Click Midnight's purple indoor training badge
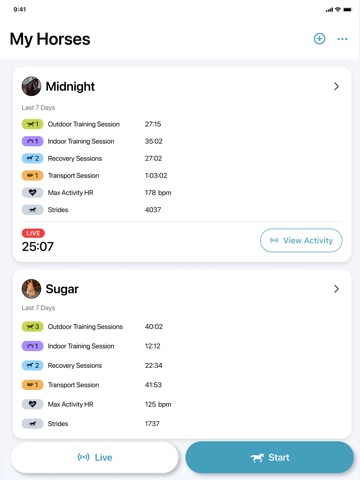Screen dimensions: 360x480 pos(32,141)
